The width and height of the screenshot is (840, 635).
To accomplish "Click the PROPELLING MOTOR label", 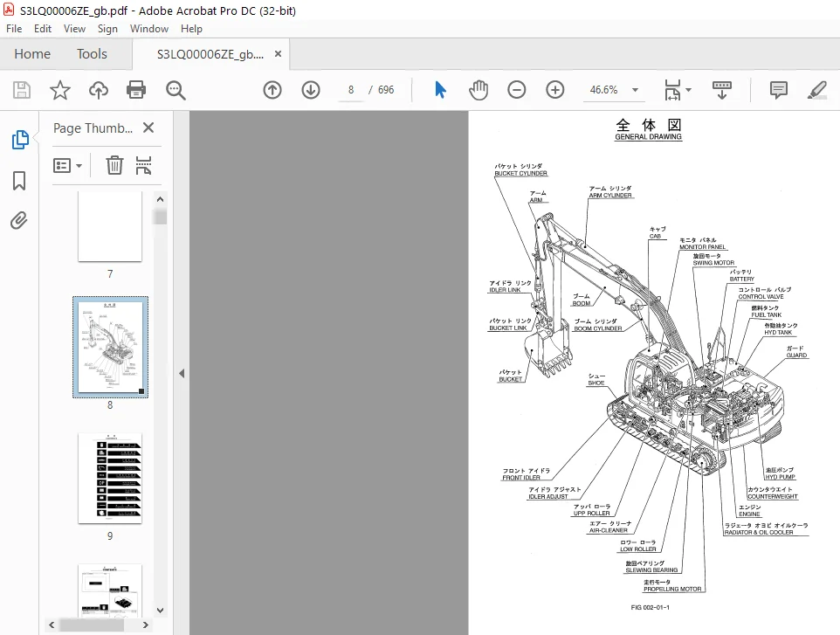I will tap(672, 589).
